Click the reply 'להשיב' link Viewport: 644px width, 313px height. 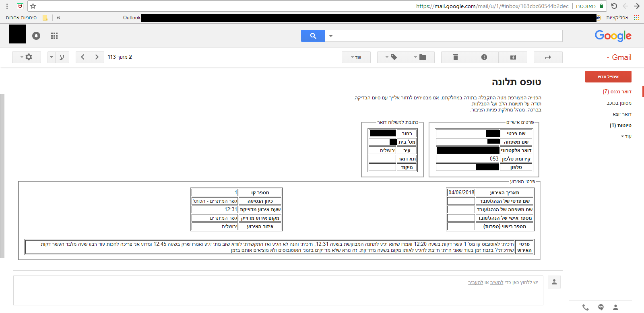pyautogui.click(x=497, y=282)
